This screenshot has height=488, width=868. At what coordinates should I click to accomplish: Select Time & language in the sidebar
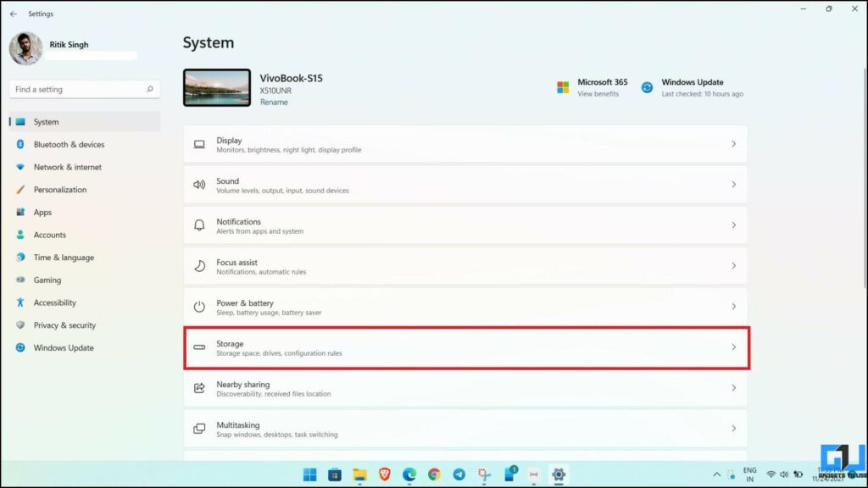[19, 257]
